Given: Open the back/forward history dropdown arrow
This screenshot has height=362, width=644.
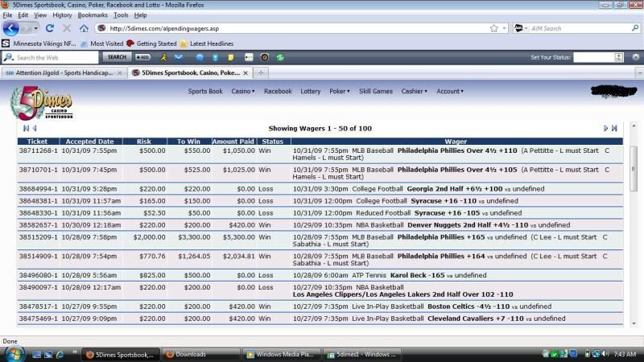Looking at the screenshot, I should pos(35,28).
